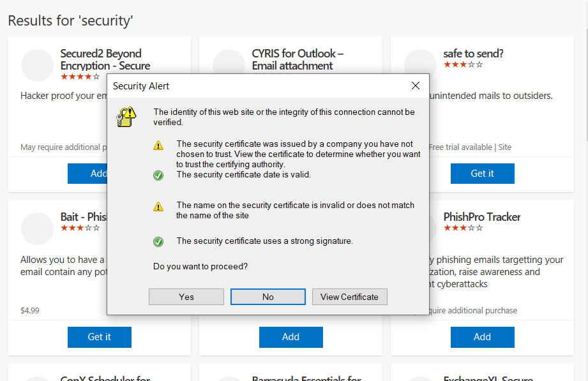Click No to reject the connection
The width and height of the screenshot is (588, 381).
268,296
